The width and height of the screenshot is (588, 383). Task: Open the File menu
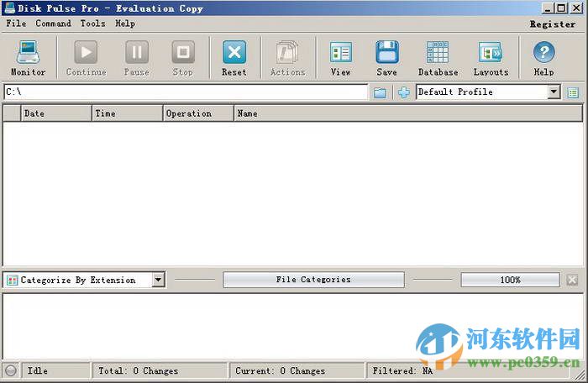[x=16, y=24]
